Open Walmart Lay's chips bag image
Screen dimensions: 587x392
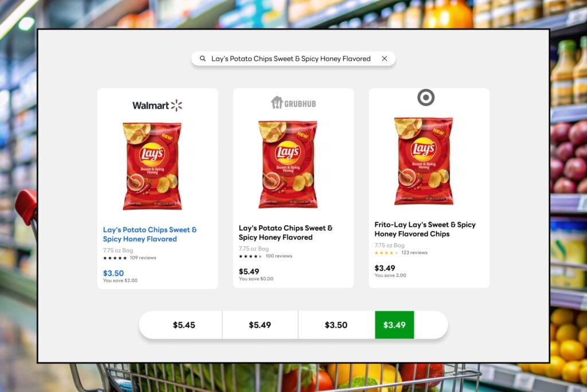pos(152,166)
